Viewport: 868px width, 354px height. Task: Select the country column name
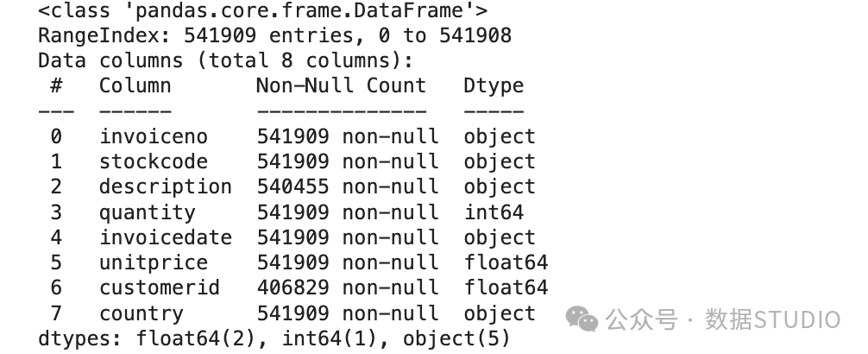[142, 314]
